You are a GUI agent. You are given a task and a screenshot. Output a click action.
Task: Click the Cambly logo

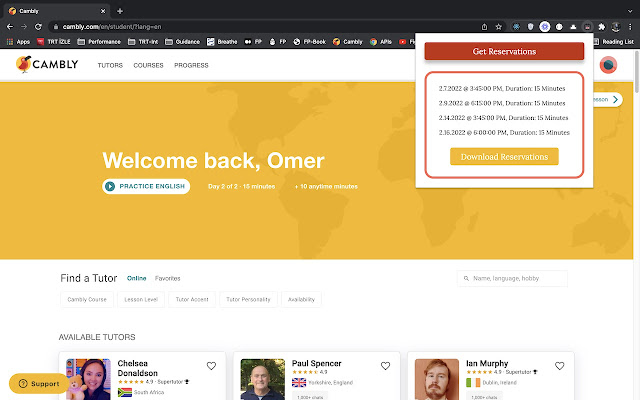(x=47, y=64)
